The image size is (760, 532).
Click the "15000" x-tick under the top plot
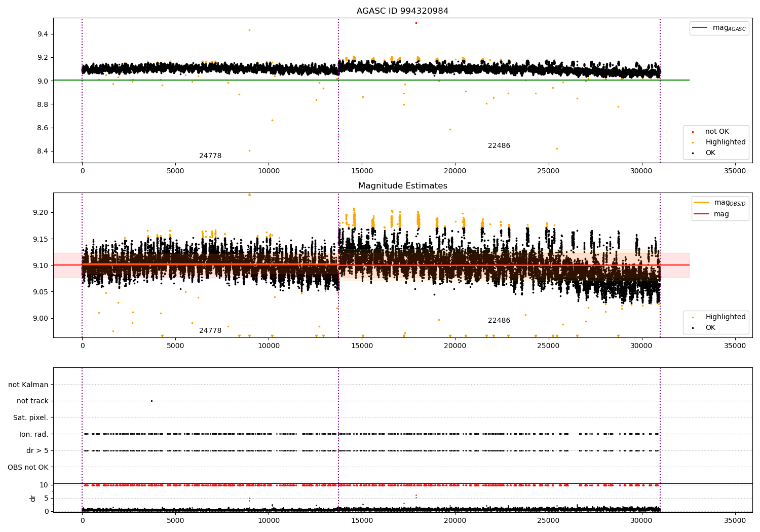(362, 171)
